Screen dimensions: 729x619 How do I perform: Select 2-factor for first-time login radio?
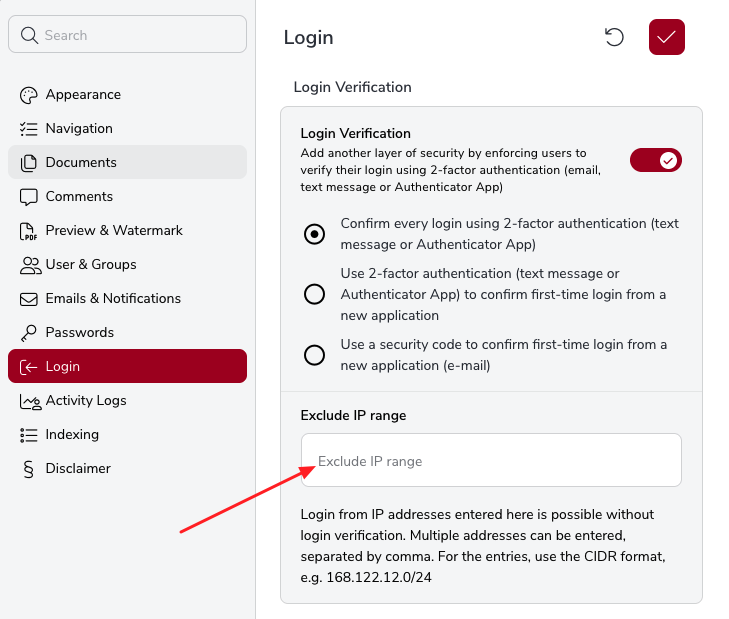pos(314,294)
